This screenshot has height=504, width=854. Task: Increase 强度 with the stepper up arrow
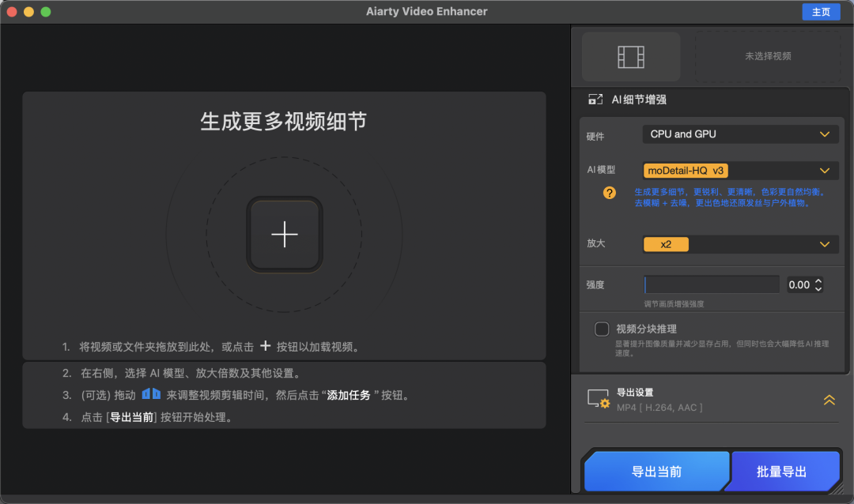coord(818,281)
